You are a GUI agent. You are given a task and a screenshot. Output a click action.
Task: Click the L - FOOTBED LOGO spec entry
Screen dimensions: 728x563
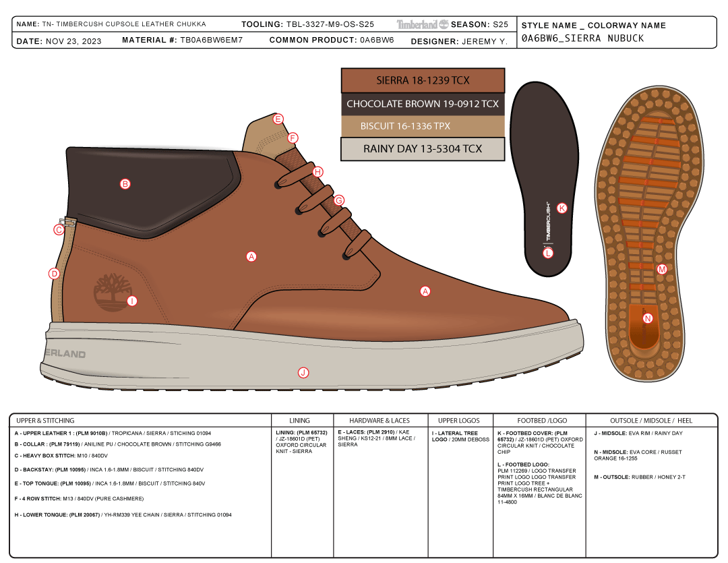tap(539, 483)
